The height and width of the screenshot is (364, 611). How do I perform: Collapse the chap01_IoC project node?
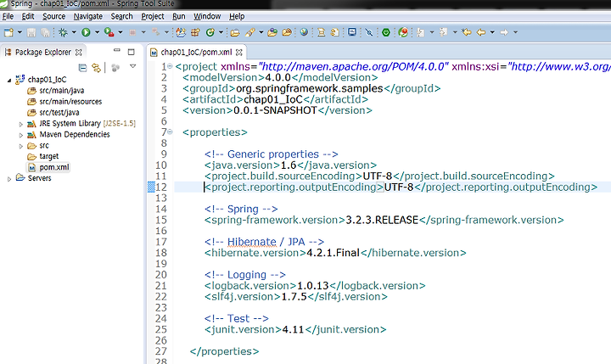[9, 81]
